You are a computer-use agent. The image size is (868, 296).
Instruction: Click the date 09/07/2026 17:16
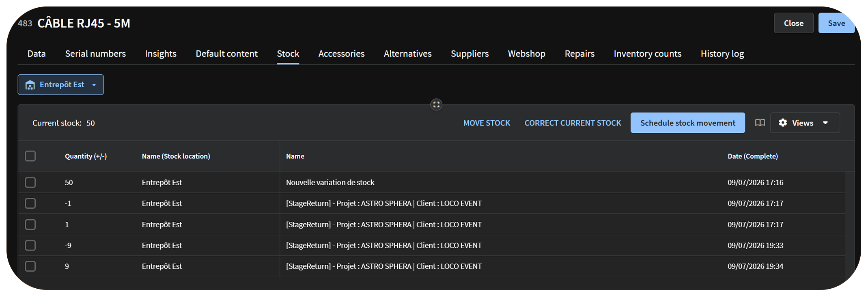pos(755,182)
